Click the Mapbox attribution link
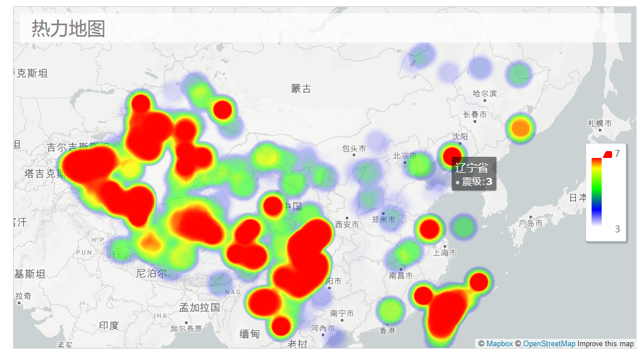The width and height of the screenshot is (644, 364). pos(499,344)
